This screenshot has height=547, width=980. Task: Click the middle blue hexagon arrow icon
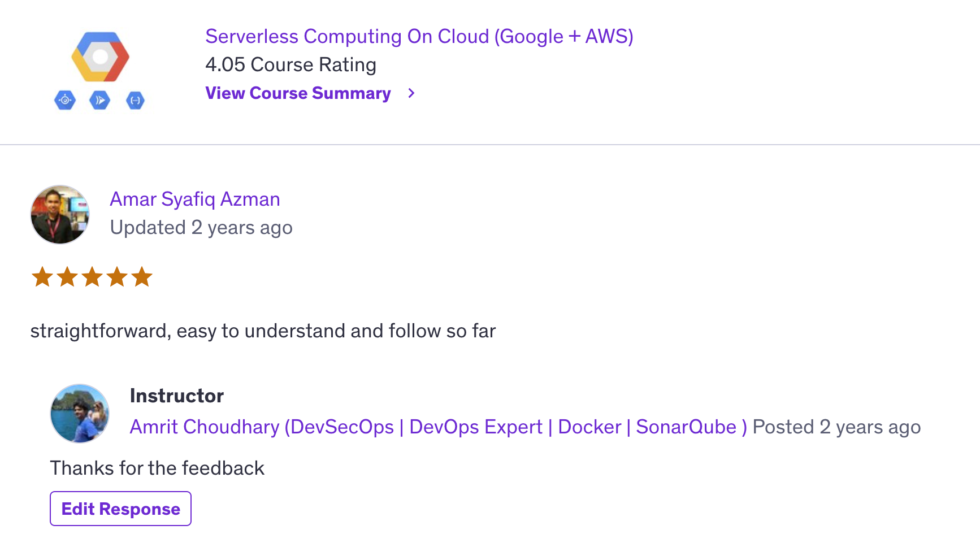tap(100, 101)
